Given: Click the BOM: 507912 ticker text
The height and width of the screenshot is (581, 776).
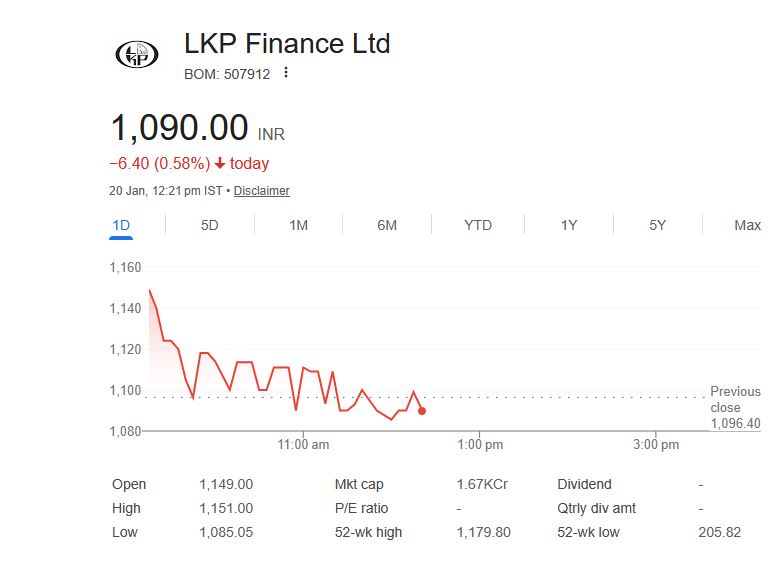Looking at the screenshot, I should click(x=227, y=74).
